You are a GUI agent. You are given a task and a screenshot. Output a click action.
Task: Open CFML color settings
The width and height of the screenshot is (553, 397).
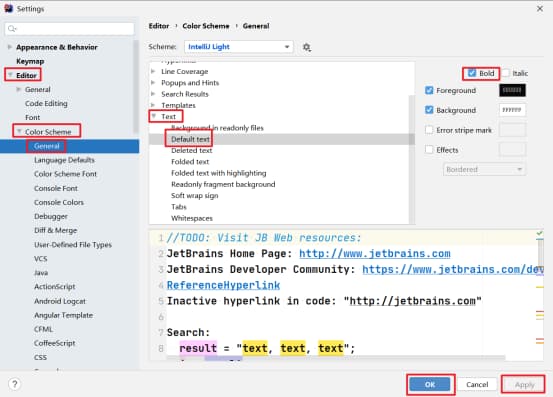coord(43,329)
